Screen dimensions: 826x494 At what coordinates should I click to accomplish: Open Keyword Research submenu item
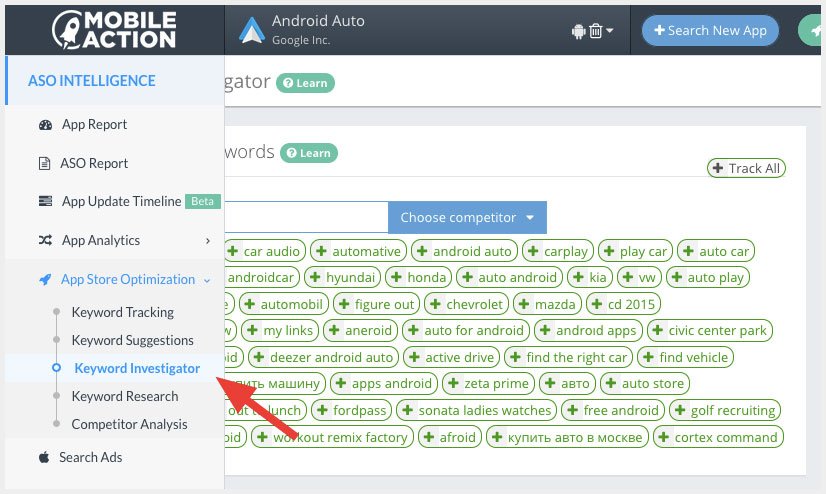pyautogui.click(x=125, y=396)
